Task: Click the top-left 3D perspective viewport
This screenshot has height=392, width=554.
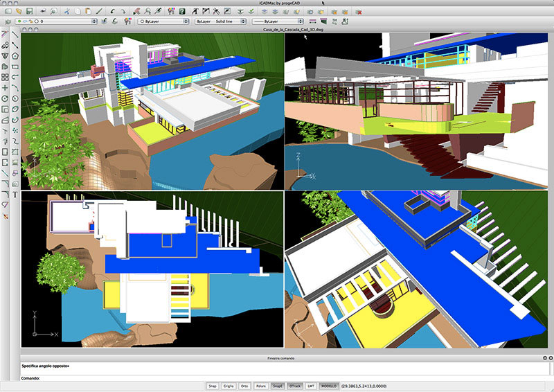Action: point(152,112)
